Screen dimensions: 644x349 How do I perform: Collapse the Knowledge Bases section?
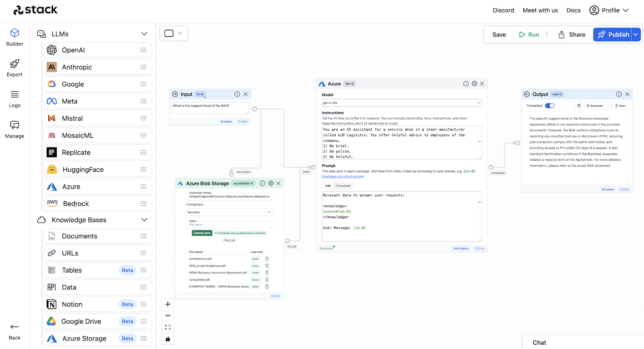(144, 220)
